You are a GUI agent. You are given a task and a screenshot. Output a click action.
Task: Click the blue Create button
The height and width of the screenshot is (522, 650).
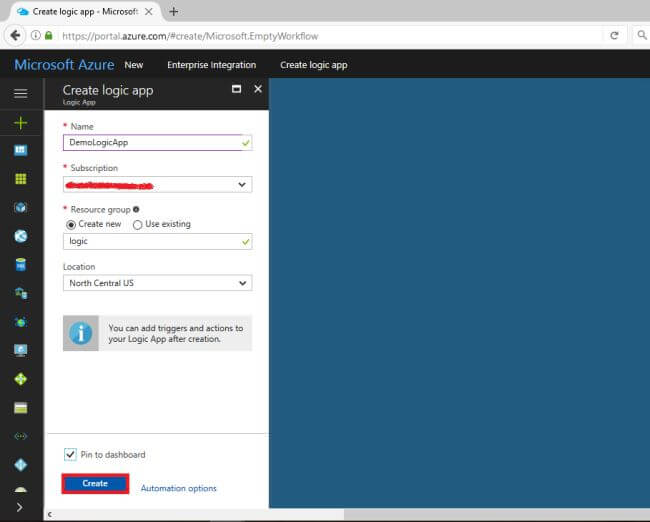coord(95,483)
